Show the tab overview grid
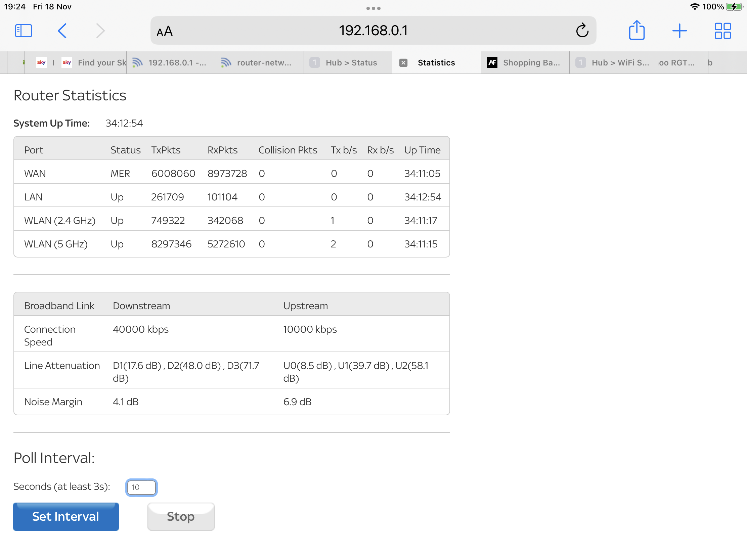This screenshot has width=747, height=560. (723, 31)
